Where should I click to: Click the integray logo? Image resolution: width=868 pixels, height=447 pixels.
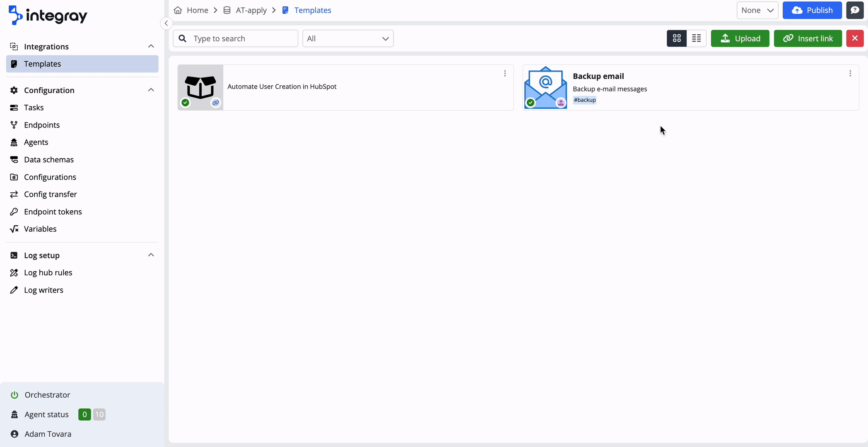[48, 15]
